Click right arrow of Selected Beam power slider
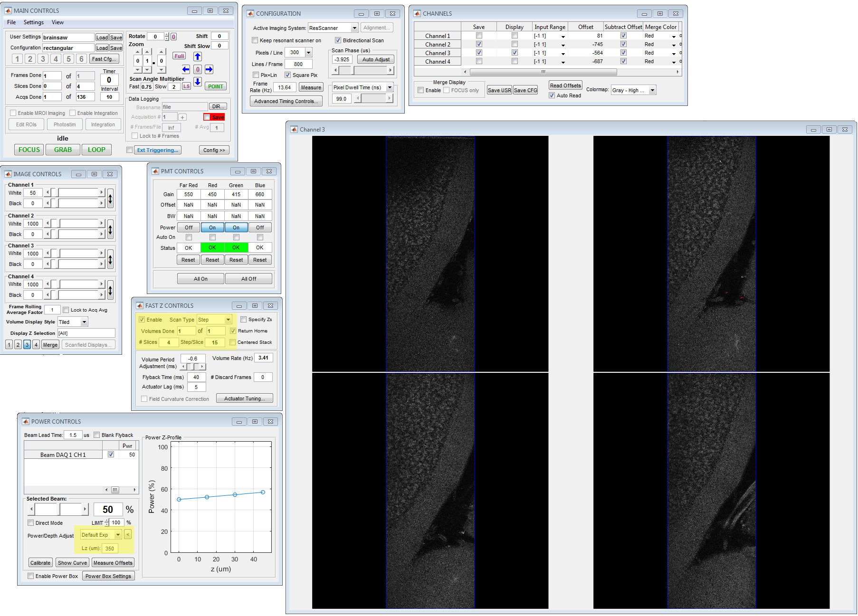This screenshot has height=616, width=858. point(86,509)
